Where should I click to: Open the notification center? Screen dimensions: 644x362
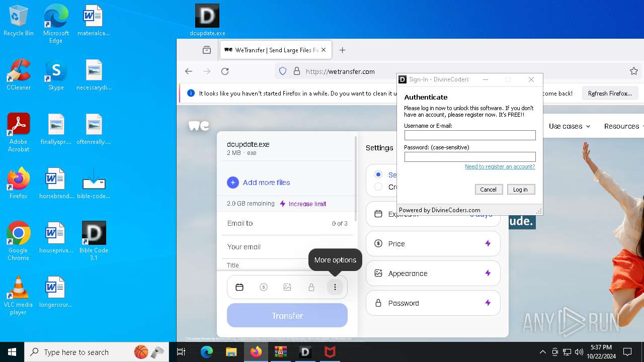point(627,352)
